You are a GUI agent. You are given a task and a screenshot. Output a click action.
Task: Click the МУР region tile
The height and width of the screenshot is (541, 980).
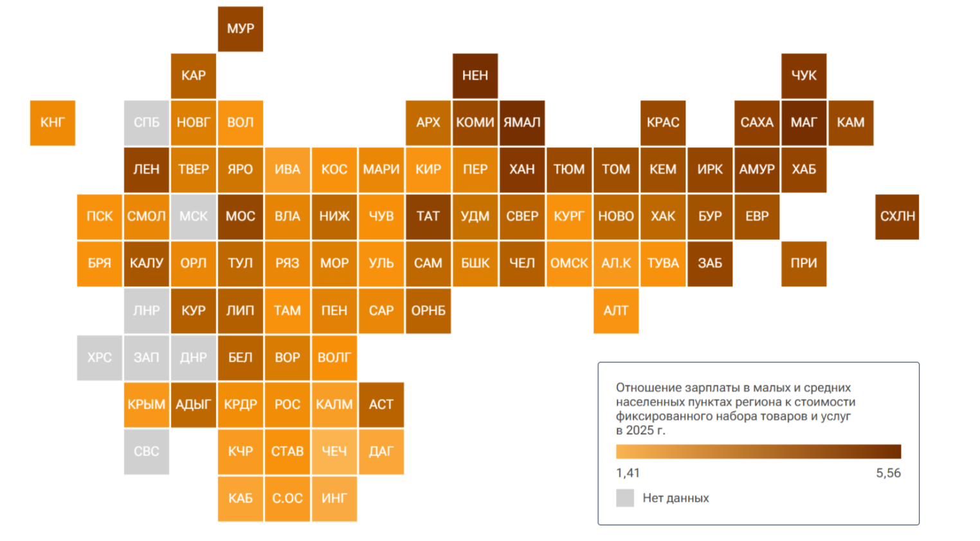point(240,29)
